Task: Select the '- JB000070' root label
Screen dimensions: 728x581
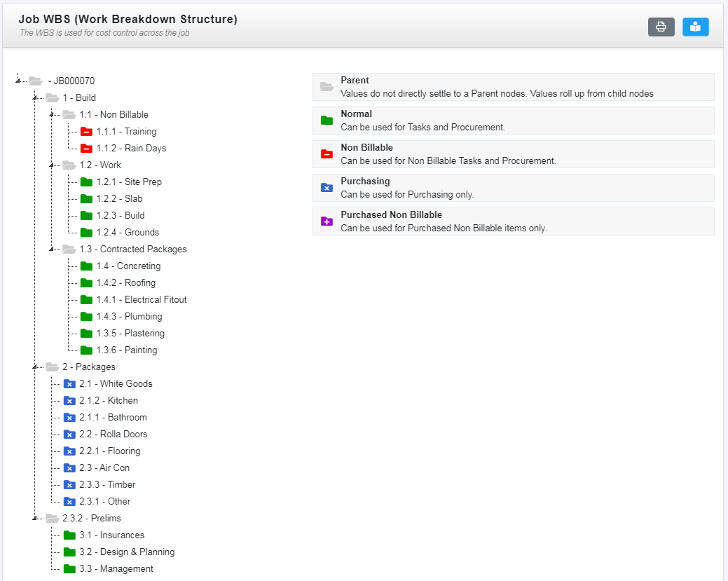Action: [x=71, y=81]
